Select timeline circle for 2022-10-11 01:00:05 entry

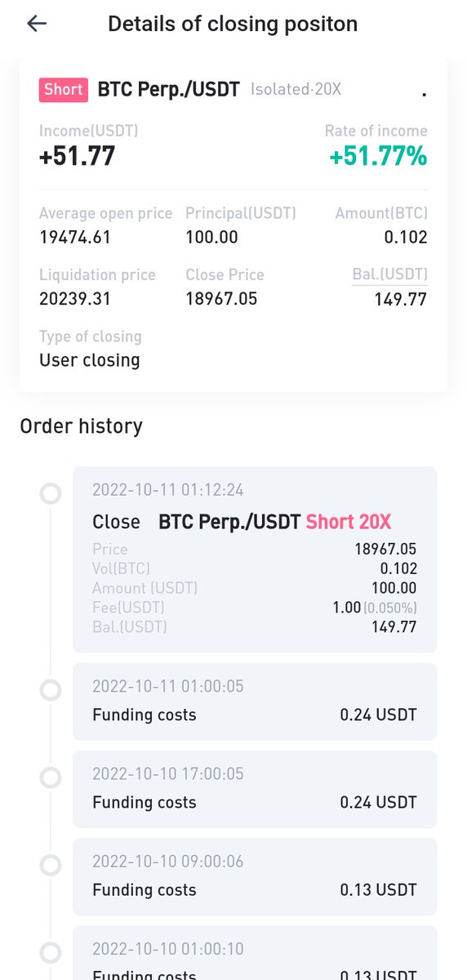tap(51, 690)
